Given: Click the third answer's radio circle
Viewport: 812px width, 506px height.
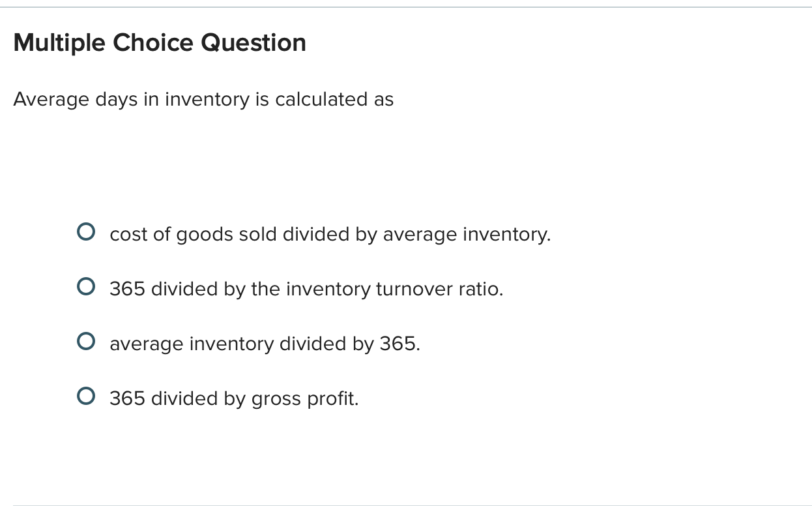Looking at the screenshot, I should [x=86, y=340].
